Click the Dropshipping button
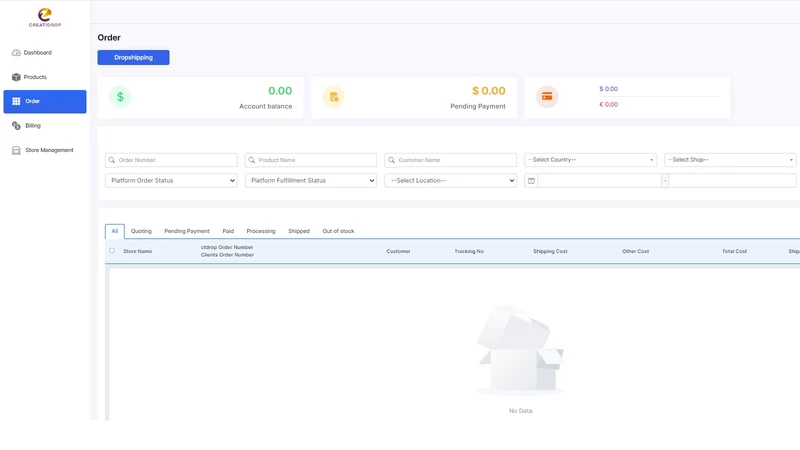 coord(133,58)
